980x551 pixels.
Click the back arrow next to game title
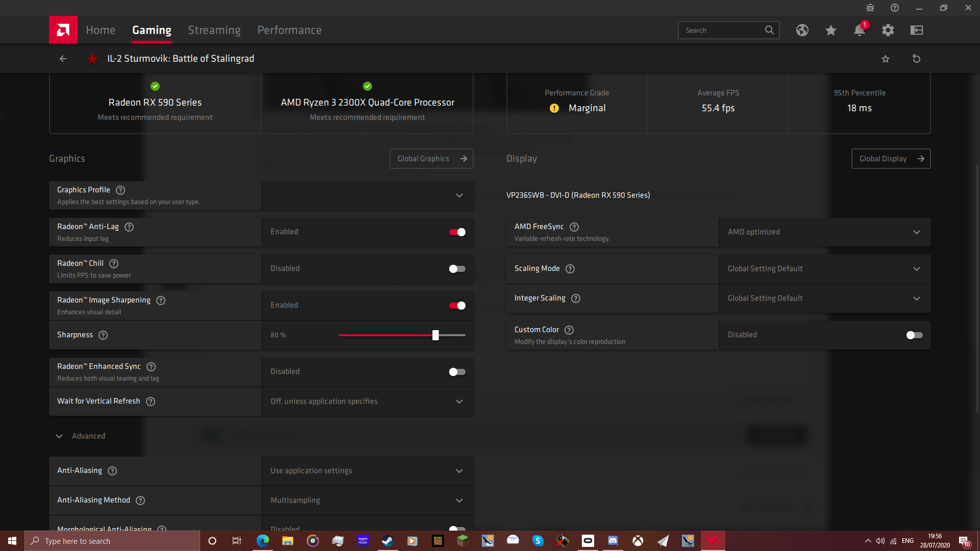click(x=63, y=59)
